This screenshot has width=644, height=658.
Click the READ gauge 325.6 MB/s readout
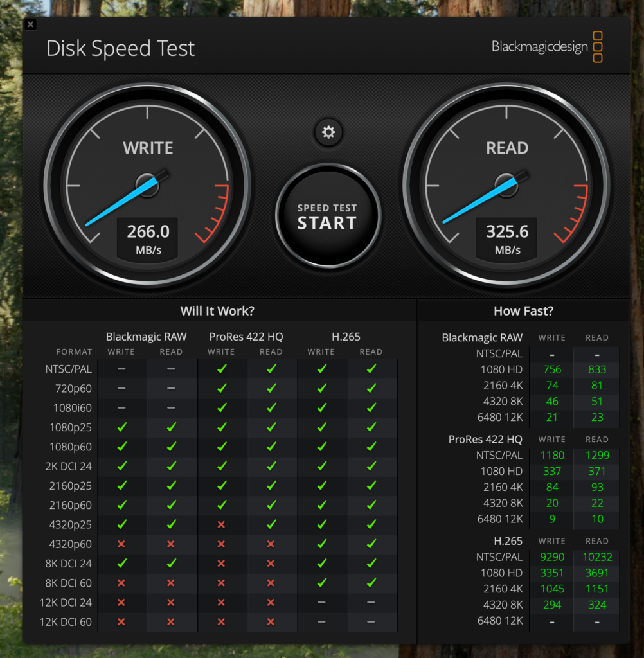click(x=507, y=238)
